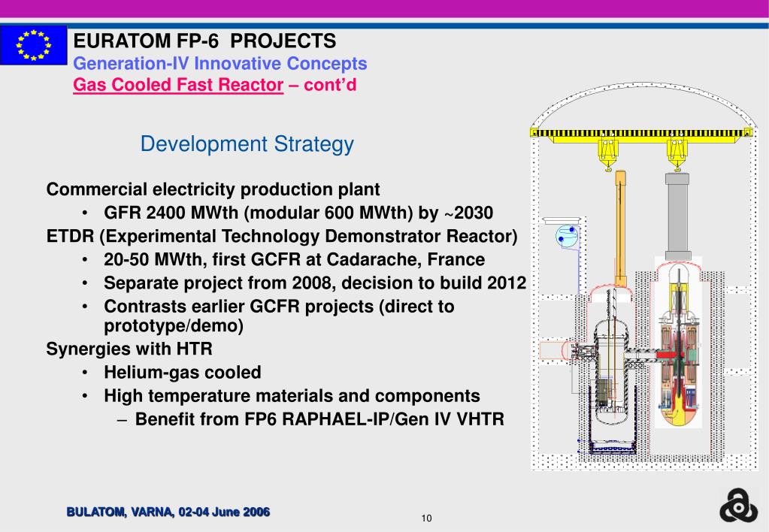Click the 'Development Strategy' title

point(247,144)
